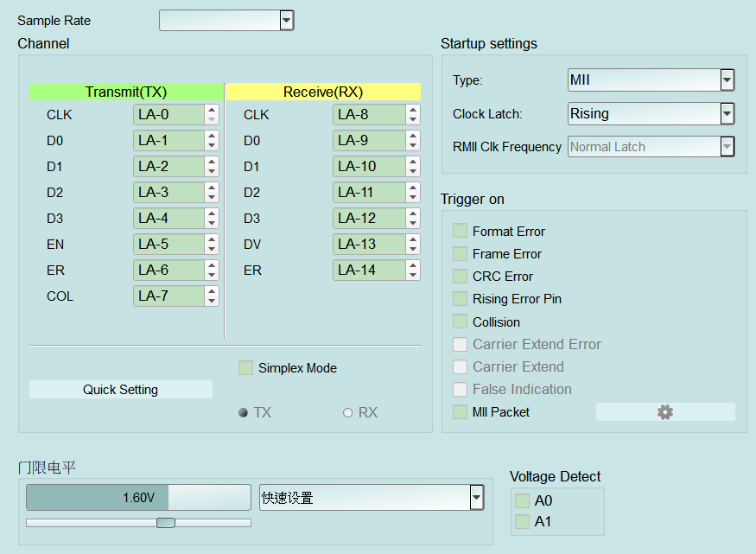Check Voltage Detect A1
Image resolution: width=756 pixels, height=554 pixels.
tap(522, 522)
